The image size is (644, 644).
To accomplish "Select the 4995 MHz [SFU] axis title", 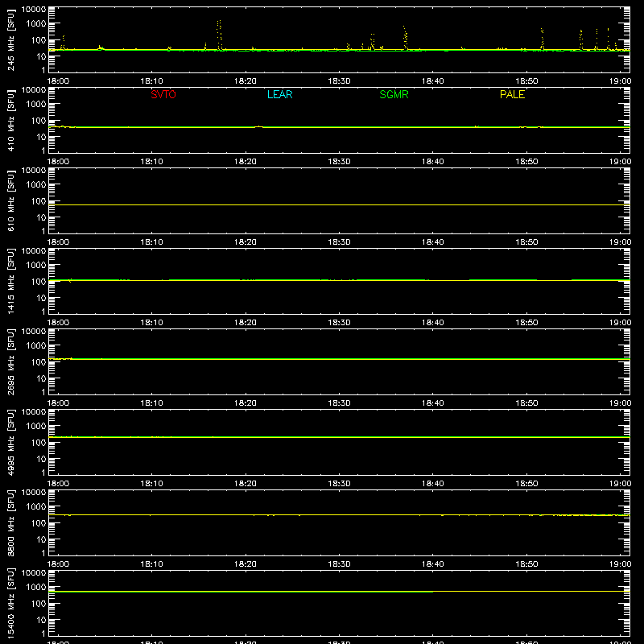I will point(10,442).
